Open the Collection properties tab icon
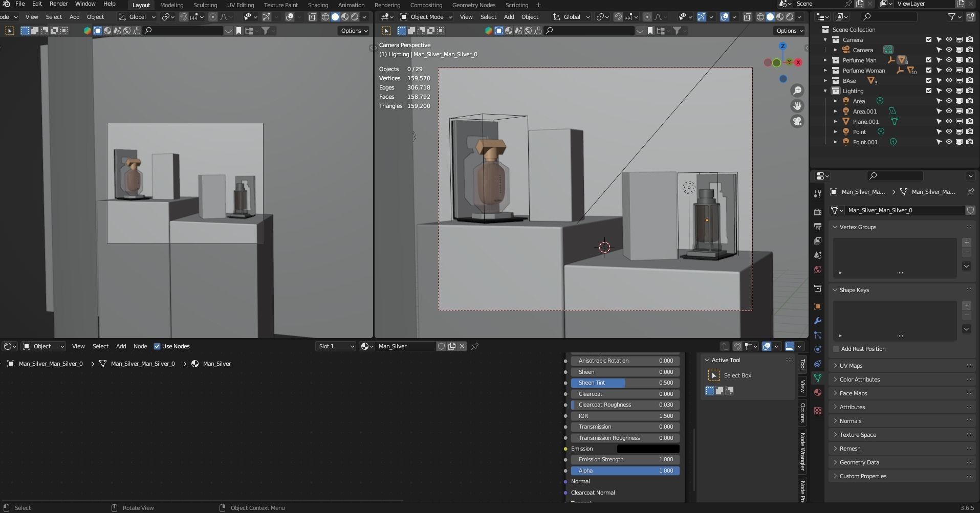The height and width of the screenshot is (513, 980). tap(818, 288)
